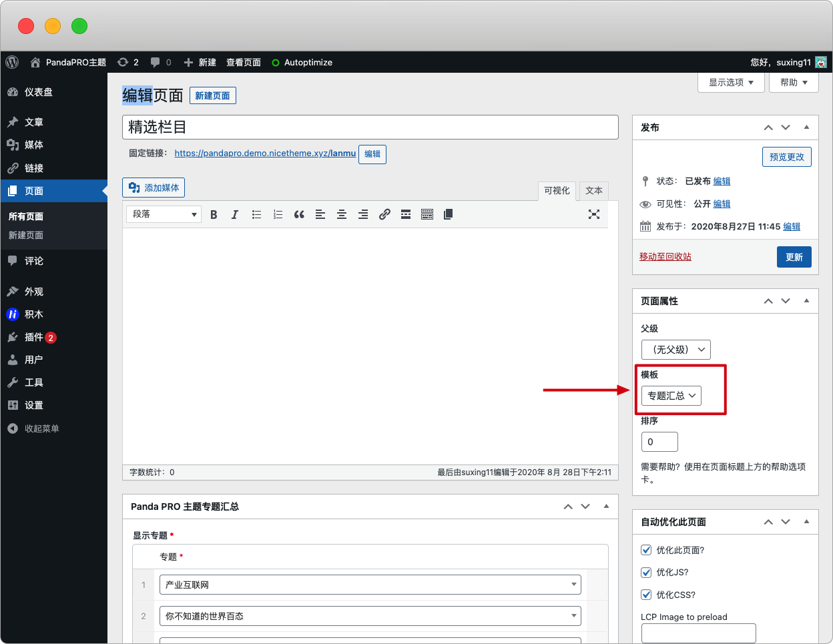Open the PandaPRO主题 site home link
Viewport: 833px width, 644px height.
pyautogui.click(x=68, y=62)
